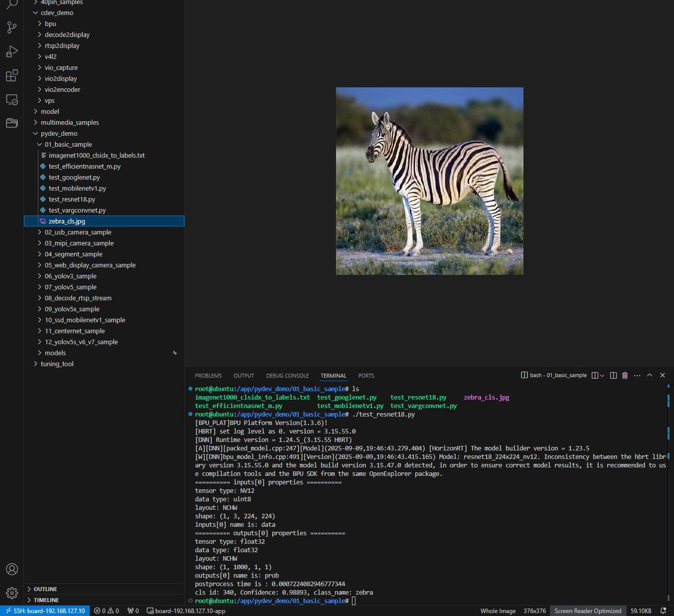Select test_resnet18.py in the file explorer
The image size is (674, 616).
click(x=71, y=199)
